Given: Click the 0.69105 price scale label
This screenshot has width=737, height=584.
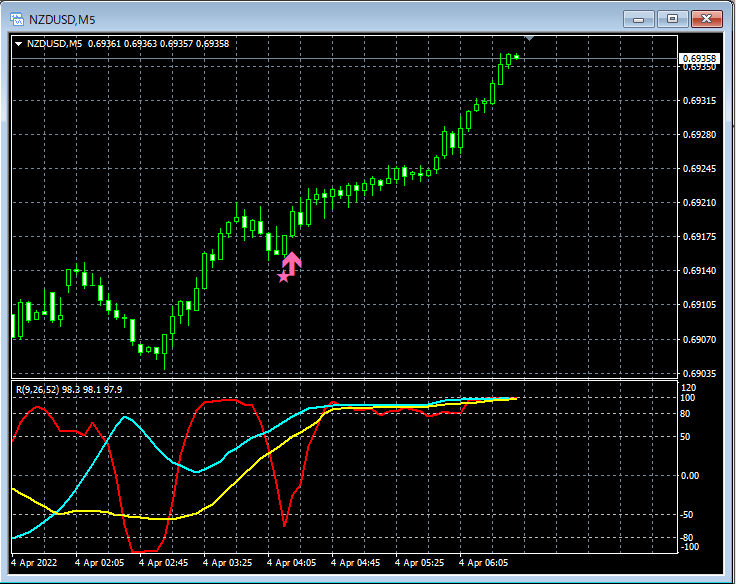Looking at the screenshot, I should tap(699, 305).
